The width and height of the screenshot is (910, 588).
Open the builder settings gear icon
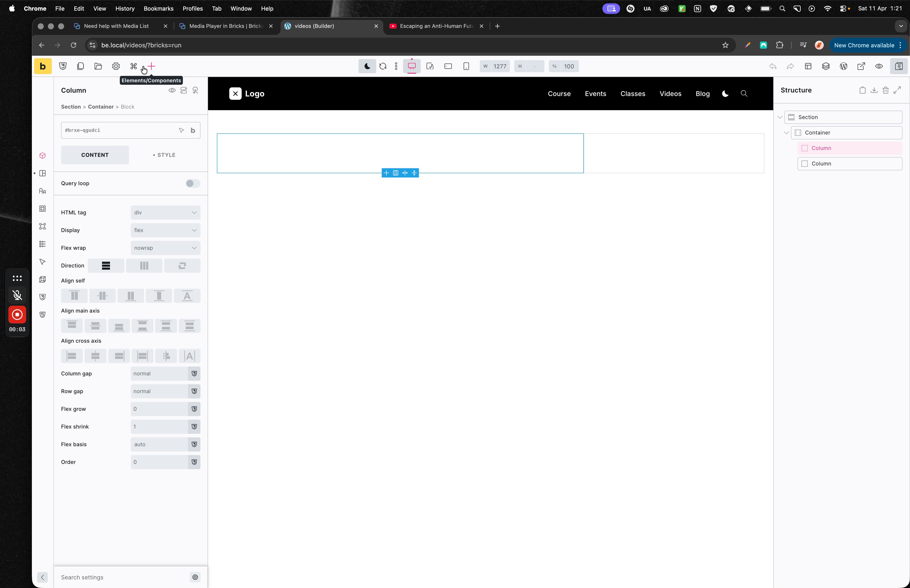pos(116,66)
